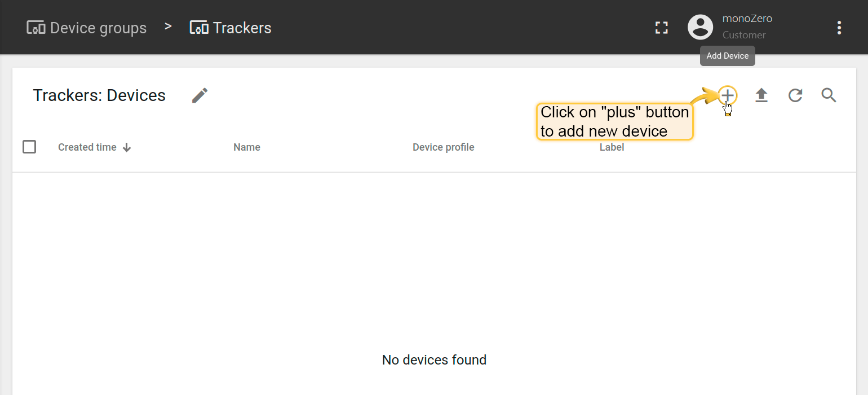This screenshot has width=868, height=395.
Task: Click the Trackers breadcrumb icon
Action: coord(199,28)
